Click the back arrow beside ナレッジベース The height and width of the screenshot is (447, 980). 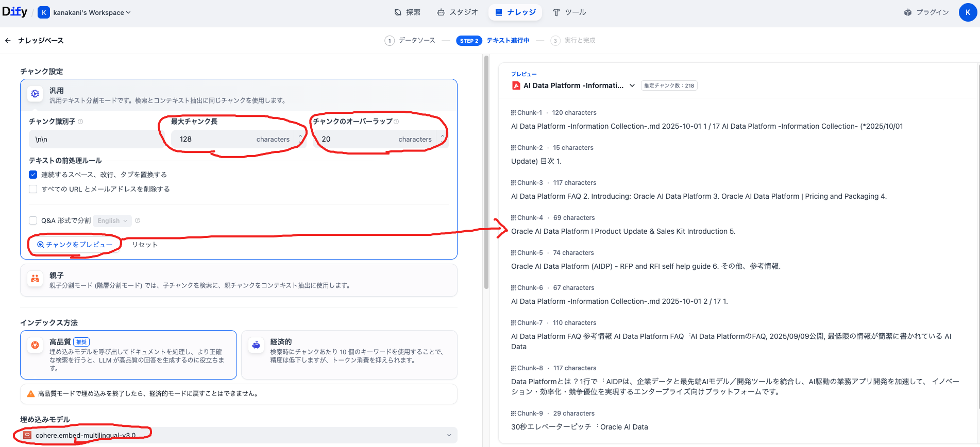pyautogui.click(x=8, y=41)
